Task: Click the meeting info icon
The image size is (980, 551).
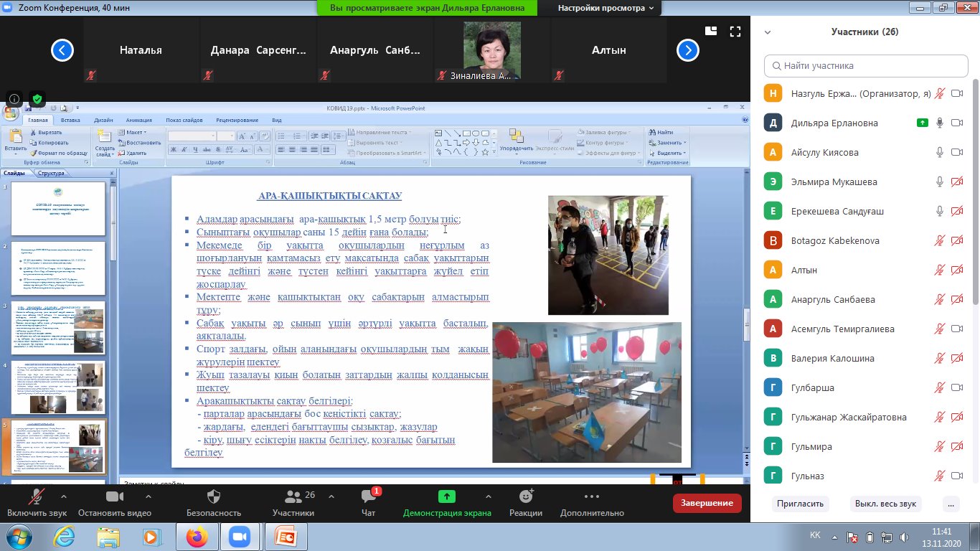Action: [x=14, y=99]
